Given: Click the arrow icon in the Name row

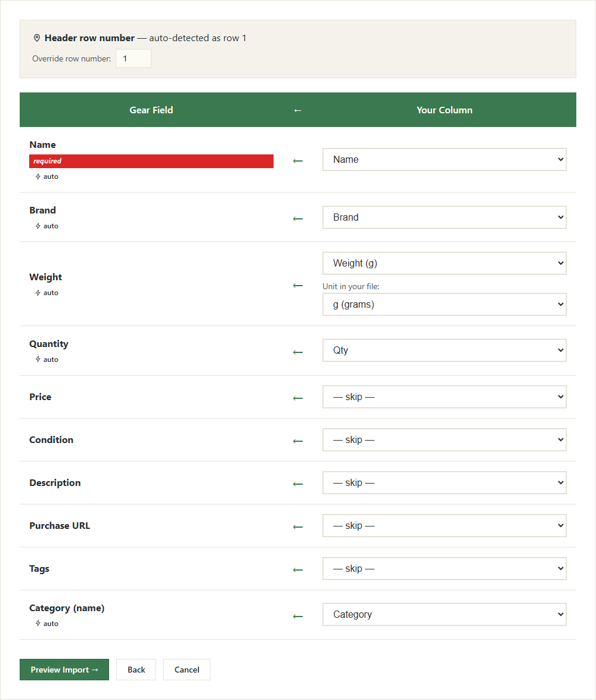Looking at the screenshot, I should tap(298, 161).
